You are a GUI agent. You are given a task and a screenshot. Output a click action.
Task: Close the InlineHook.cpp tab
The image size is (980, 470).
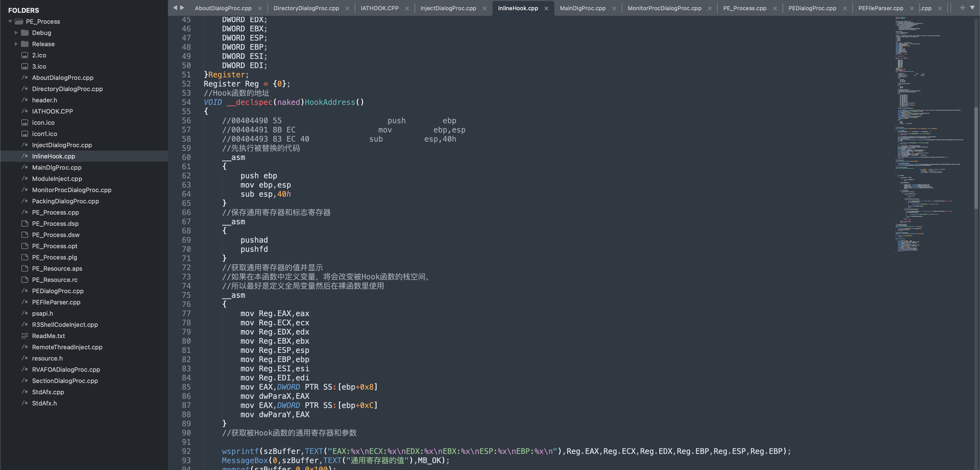[546, 8]
